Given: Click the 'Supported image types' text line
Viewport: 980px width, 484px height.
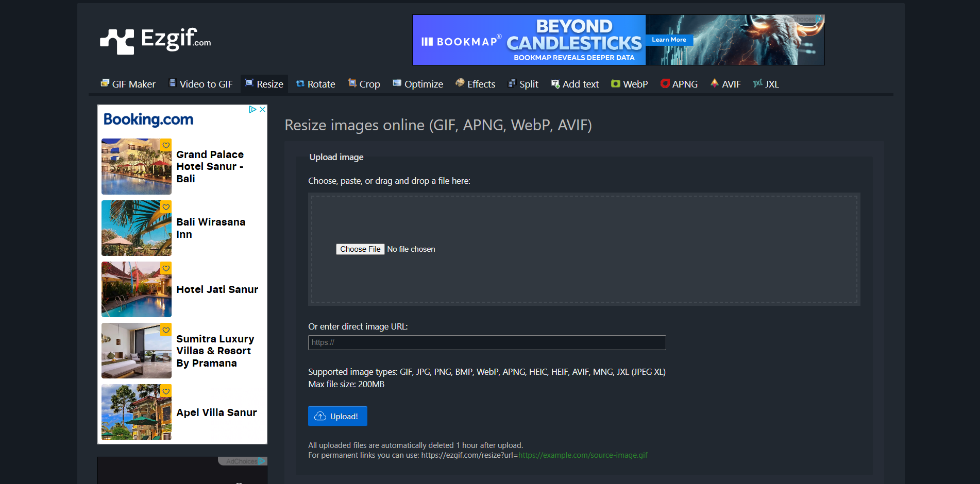Looking at the screenshot, I should [487, 372].
